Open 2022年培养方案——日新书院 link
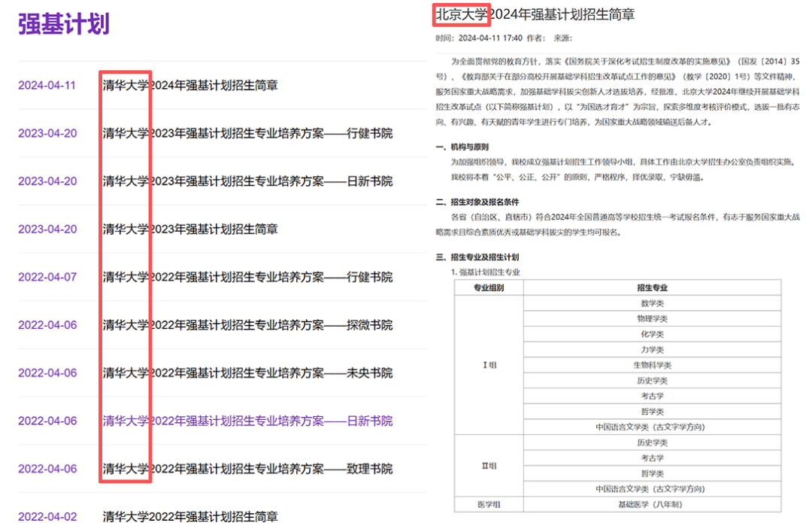Viewport: 812px width, 523px height. tap(247, 421)
